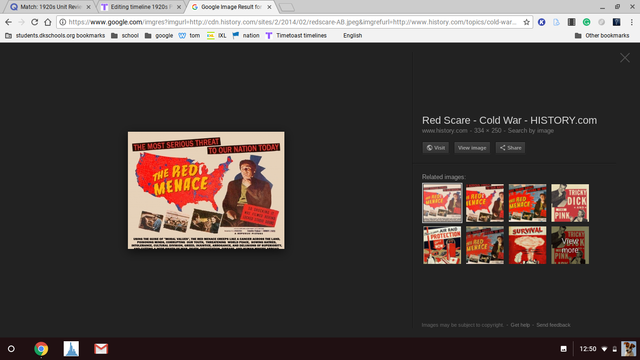Select the Air Raid Protection thumbnail

coord(442,245)
